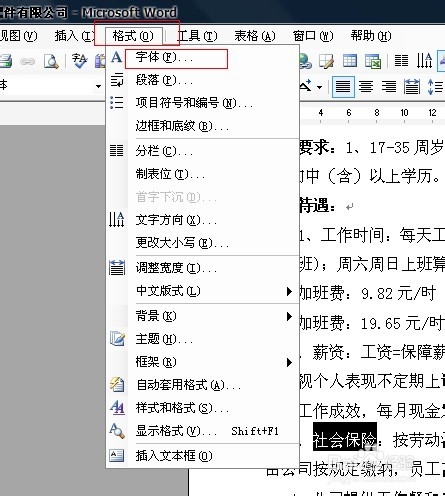Image resolution: width=445 pixels, height=496 pixels.
Task: Toggle center alignment
Action: 366,87
